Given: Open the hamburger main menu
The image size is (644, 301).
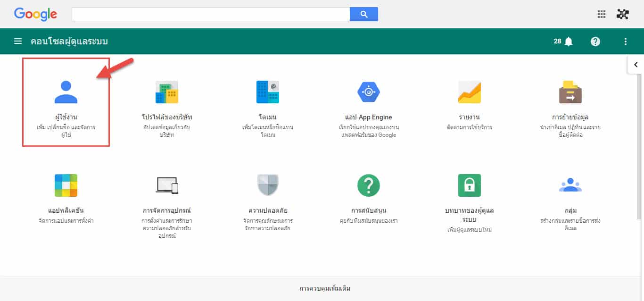Looking at the screenshot, I should (18, 42).
